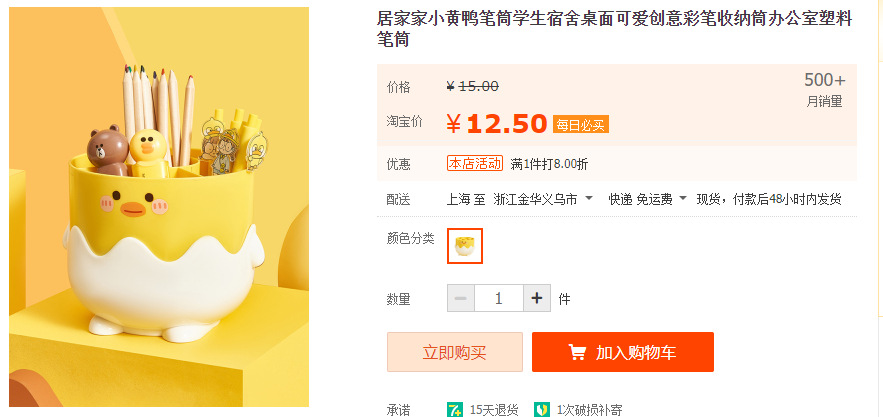This screenshot has height=417, width=883.
Task: Click the 500+ monthly sales count
Action: click(x=824, y=81)
